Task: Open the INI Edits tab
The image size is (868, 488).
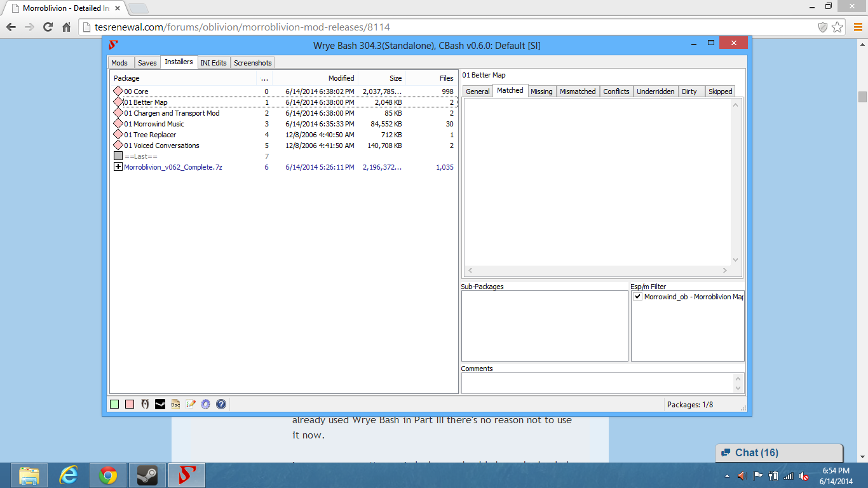Action: (214, 63)
